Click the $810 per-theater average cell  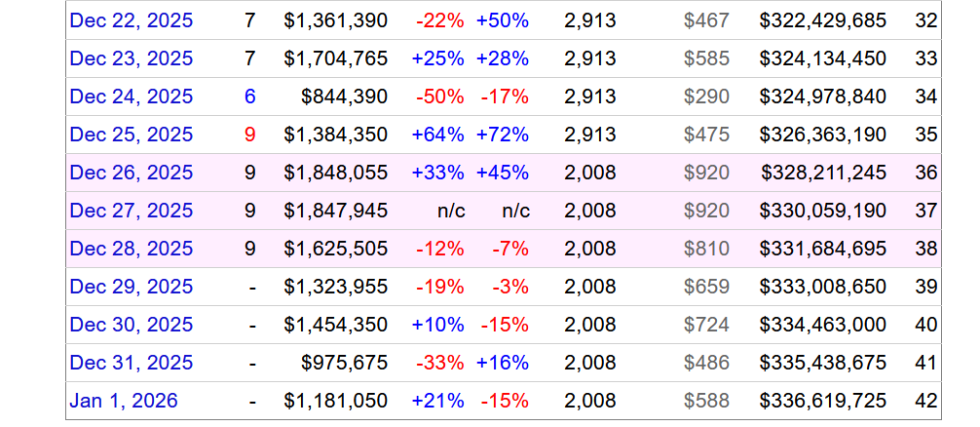(706, 249)
